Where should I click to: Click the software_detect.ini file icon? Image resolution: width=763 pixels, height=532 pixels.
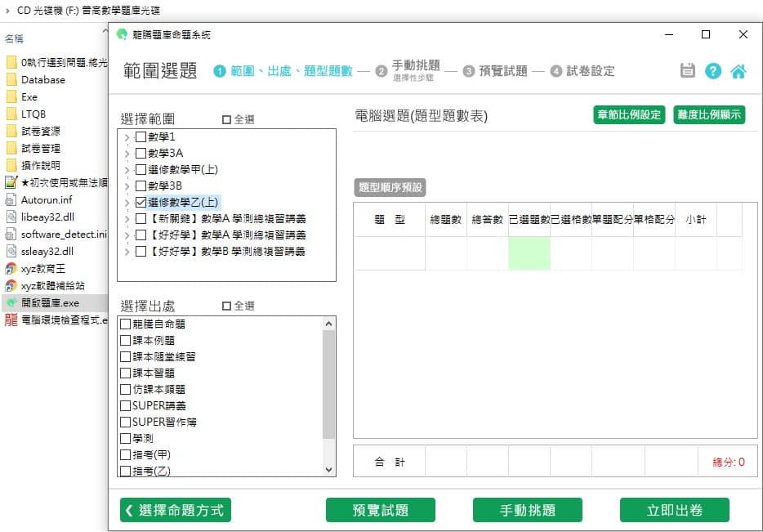pyautogui.click(x=11, y=234)
